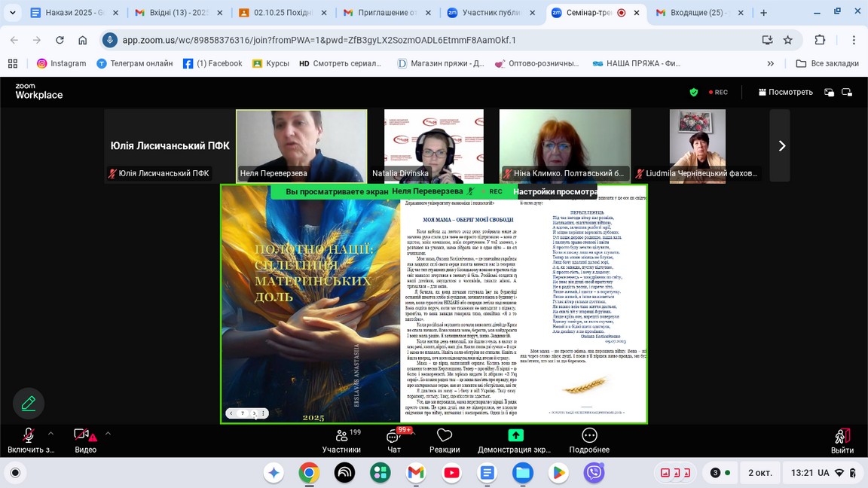This screenshot has height=488, width=868.
Task: Click the annotation pencil button
Action: [29, 404]
